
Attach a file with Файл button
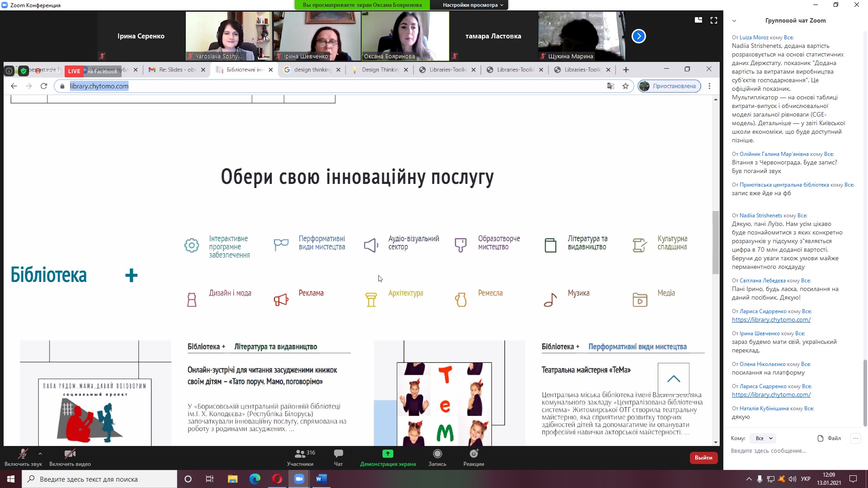point(829,438)
